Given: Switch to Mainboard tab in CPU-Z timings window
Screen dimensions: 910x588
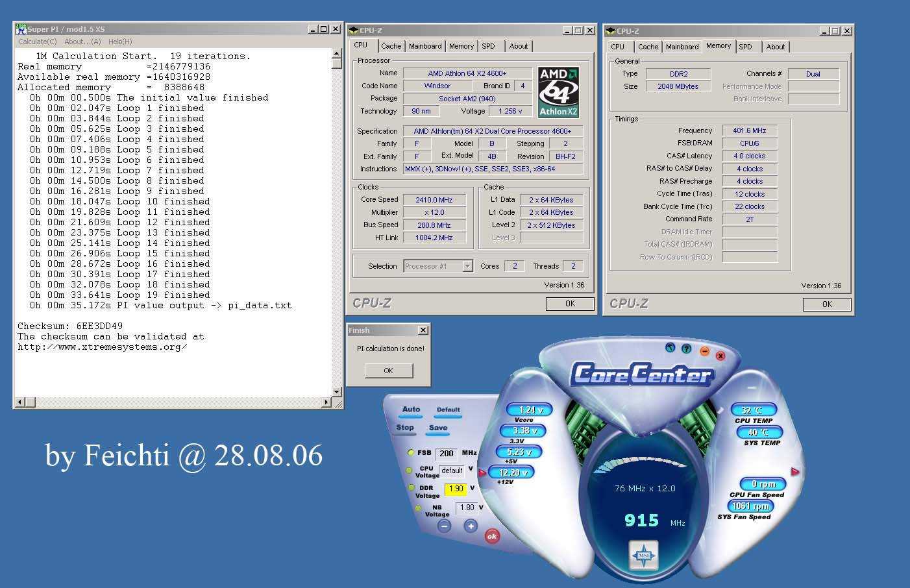Looking at the screenshot, I should 682,47.
